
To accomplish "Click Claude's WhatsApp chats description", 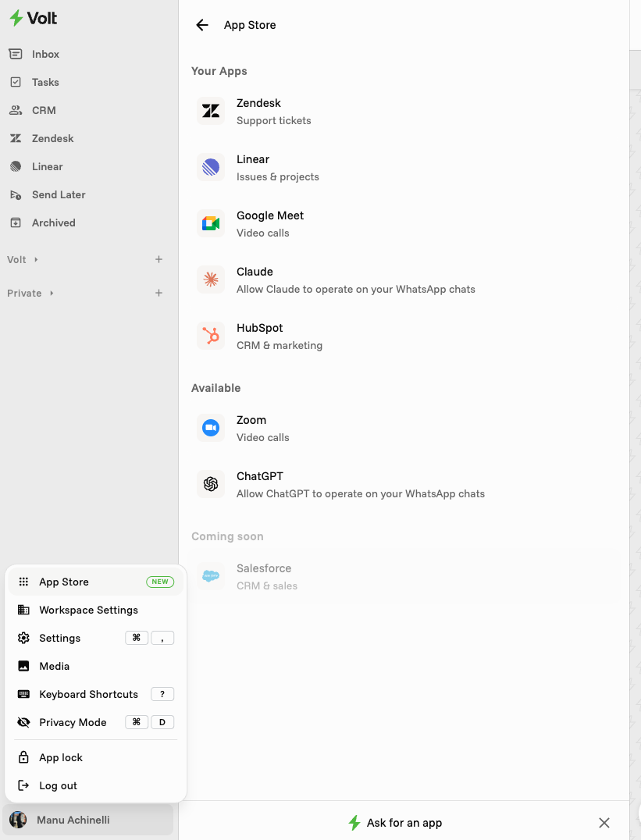I will point(356,290).
